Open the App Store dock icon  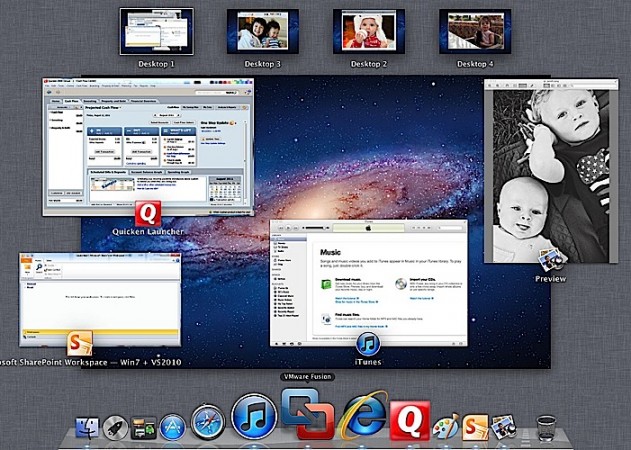174,429
